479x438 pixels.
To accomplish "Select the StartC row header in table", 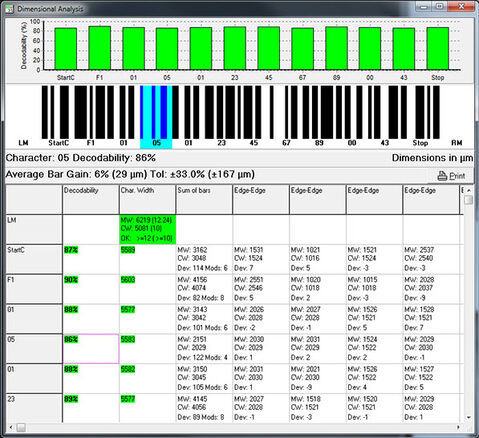I will click(34, 259).
